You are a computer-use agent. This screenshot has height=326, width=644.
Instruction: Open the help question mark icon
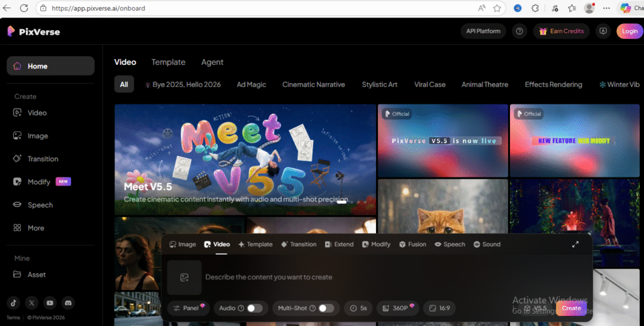click(x=519, y=31)
